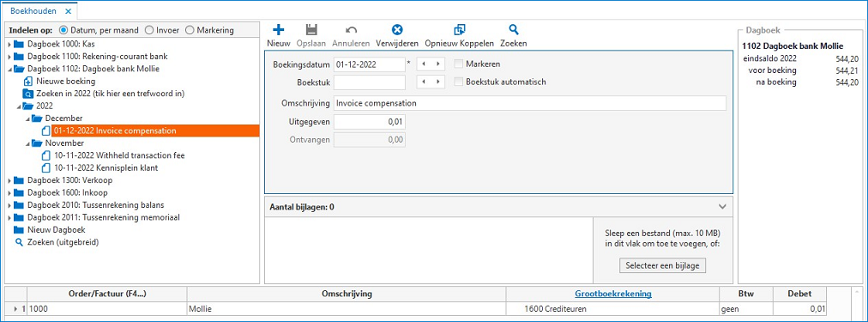The image size is (868, 322).
Task: Click the 'Order/Factuur (F4...)' column header
Action: [x=107, y=294]
